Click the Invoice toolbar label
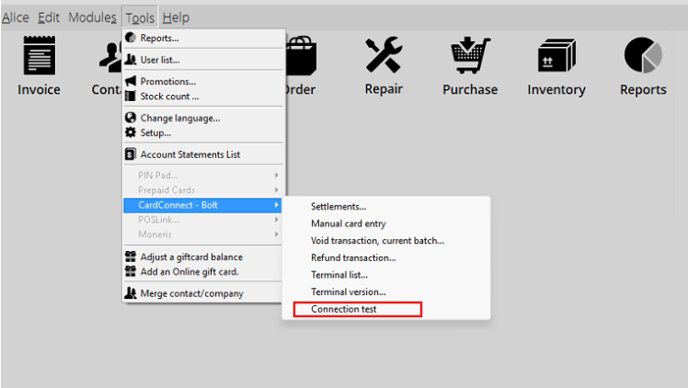This screenshot has width=688, height=388. pos(39,90)
